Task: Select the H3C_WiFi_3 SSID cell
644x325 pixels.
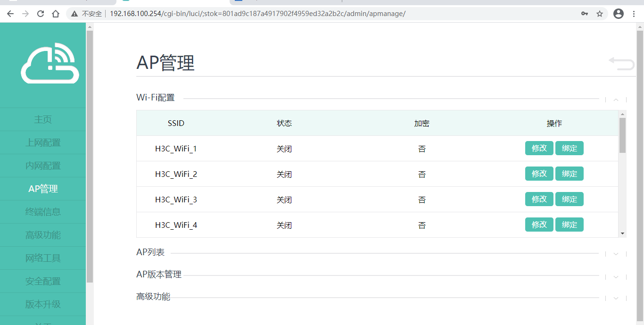Action: coord(176,200)
